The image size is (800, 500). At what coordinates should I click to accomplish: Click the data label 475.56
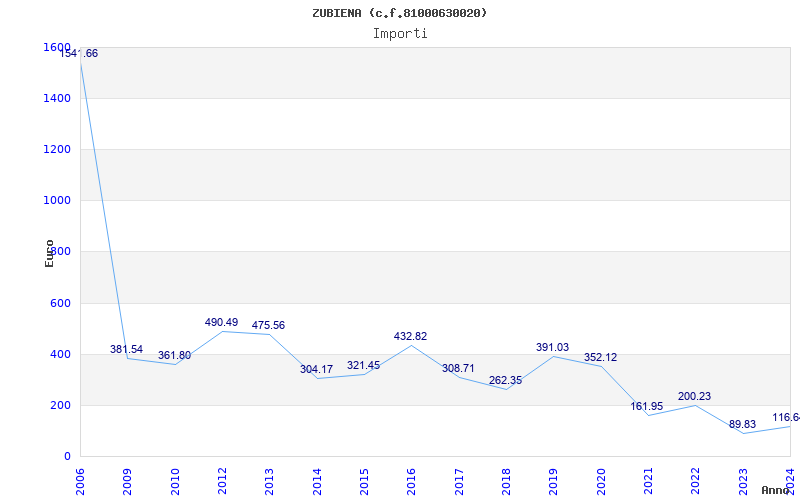pos(268,326)
